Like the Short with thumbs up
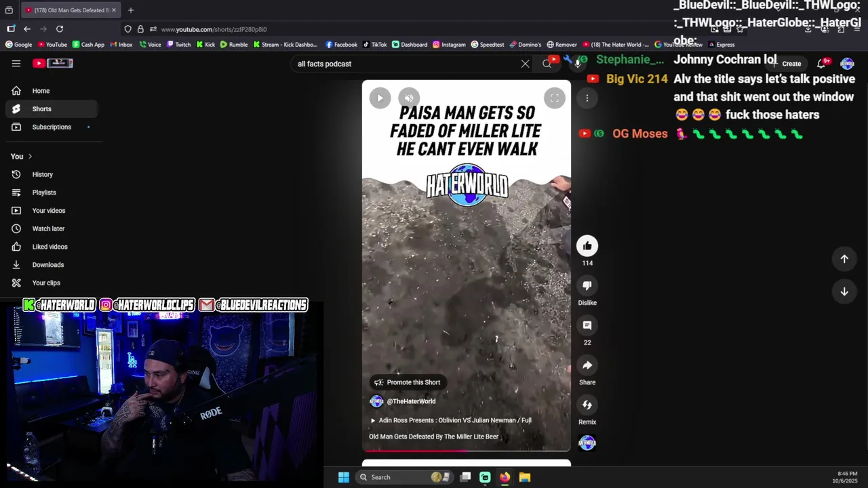The height and width of the screenshot is (488, 868). [587, 246]
